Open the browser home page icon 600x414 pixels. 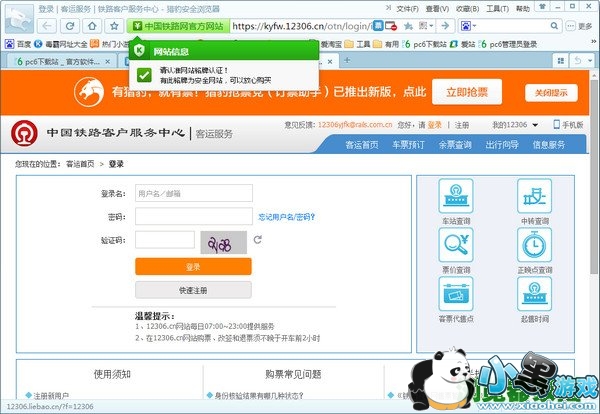pos(92,26)
